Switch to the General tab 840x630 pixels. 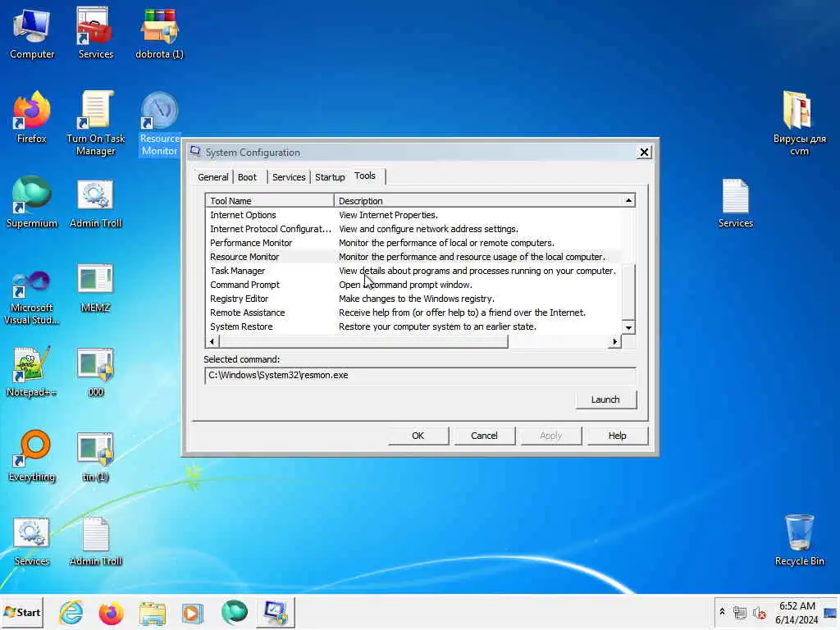(213, 177)
